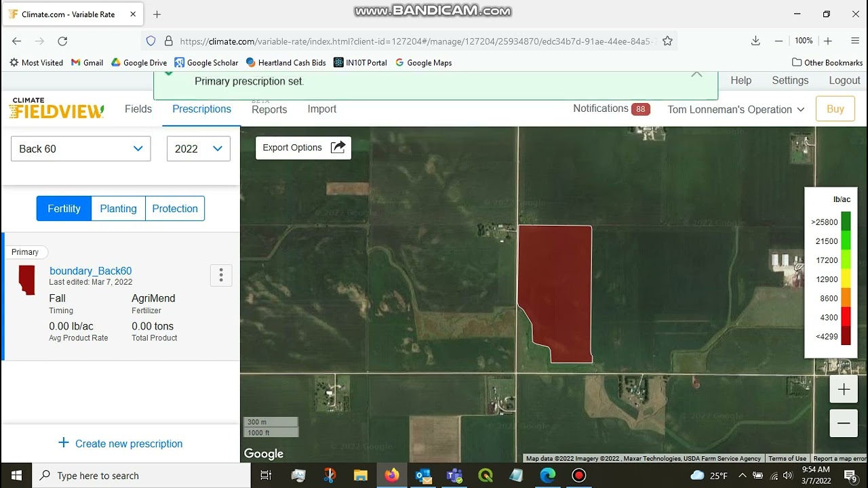Screen dimensions: 868x488
Task: Reload the current page
Action: [62, 41]
